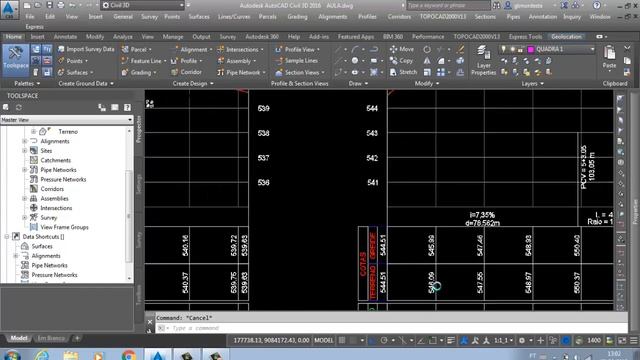Expand the Pipe Networks tree node
The width and height of the screenshot is (640, 360).
[24, 170]
